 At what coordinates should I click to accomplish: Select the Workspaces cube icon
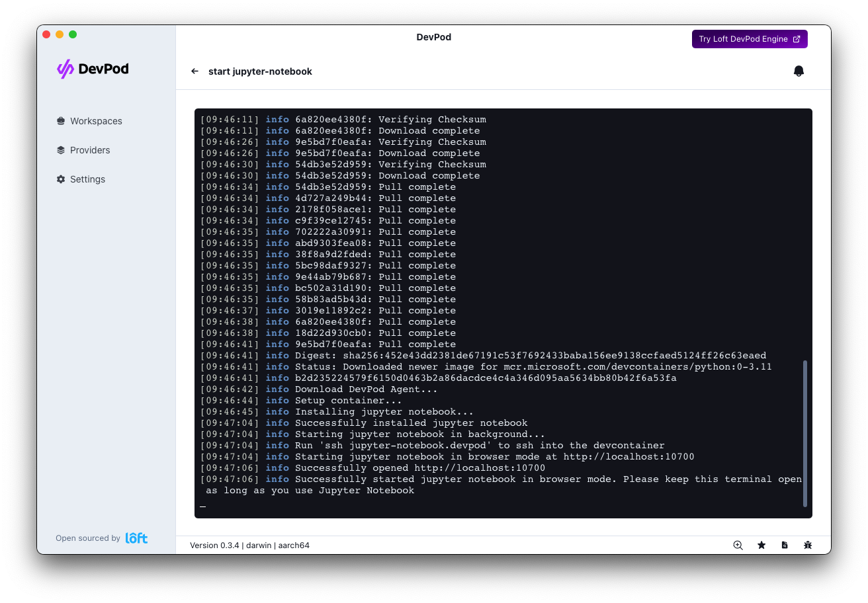click(60, 121)
